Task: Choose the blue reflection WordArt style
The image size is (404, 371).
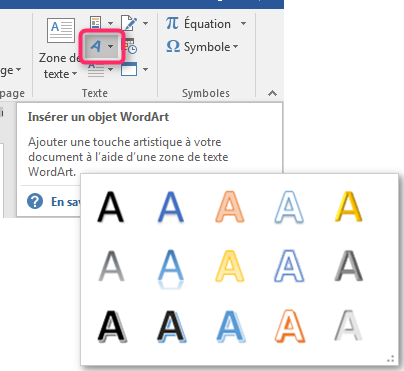Action: pyautogui.click(x=170, y=269)
